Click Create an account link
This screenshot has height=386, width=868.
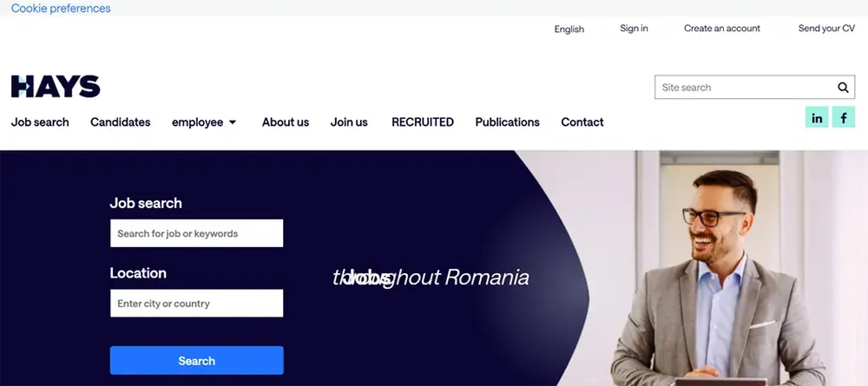click(722, 29)
